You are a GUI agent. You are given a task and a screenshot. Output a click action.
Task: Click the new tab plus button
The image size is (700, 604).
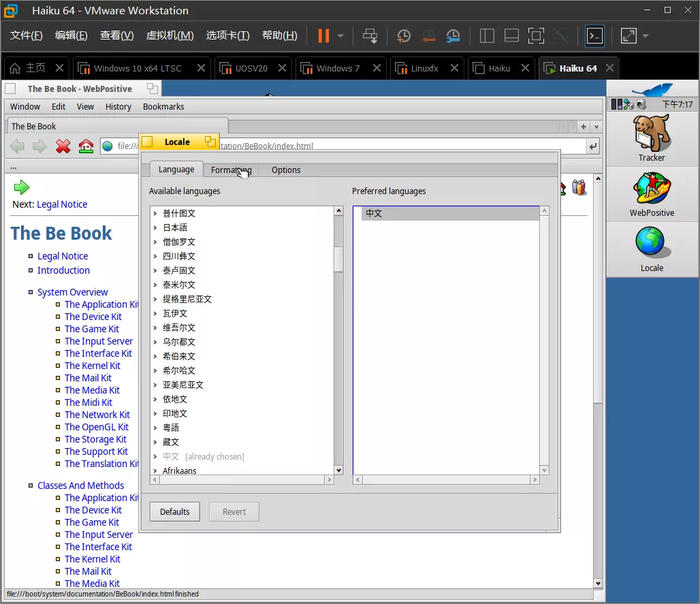(584, 127)
